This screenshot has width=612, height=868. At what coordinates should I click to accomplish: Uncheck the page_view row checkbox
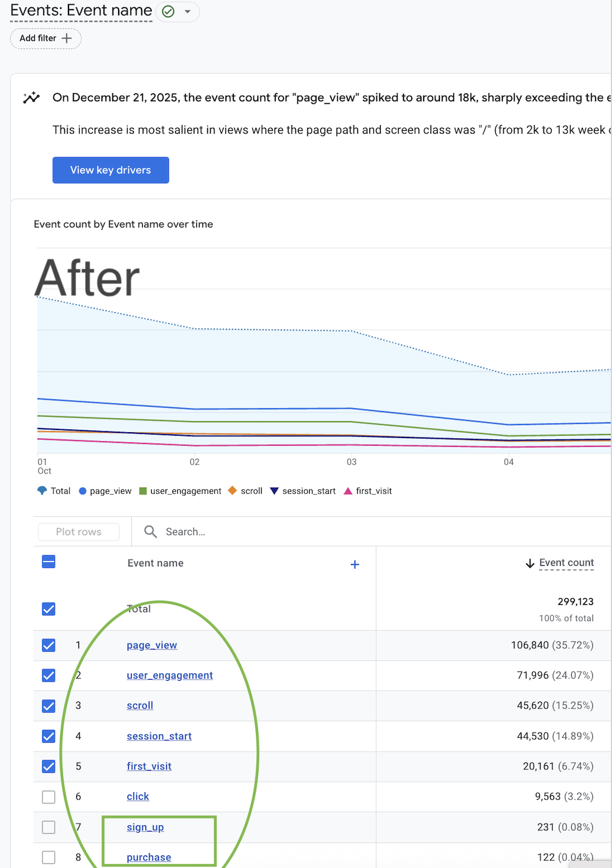[49, 645]
